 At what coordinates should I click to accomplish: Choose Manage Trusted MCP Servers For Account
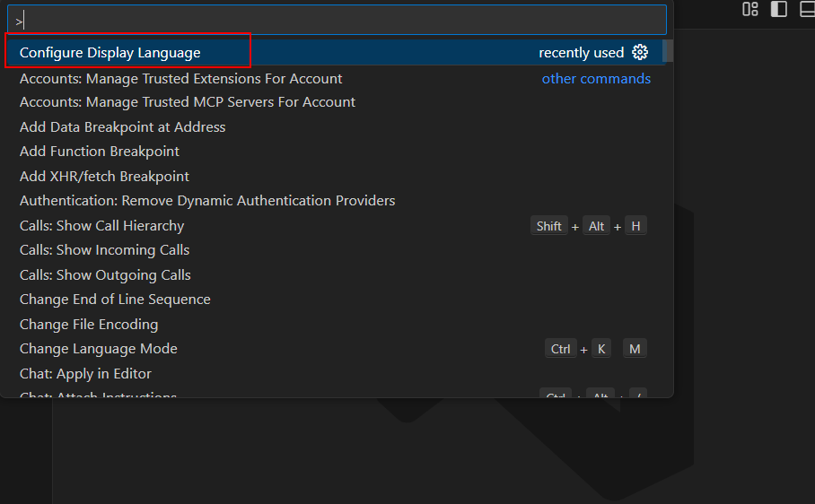187,102
